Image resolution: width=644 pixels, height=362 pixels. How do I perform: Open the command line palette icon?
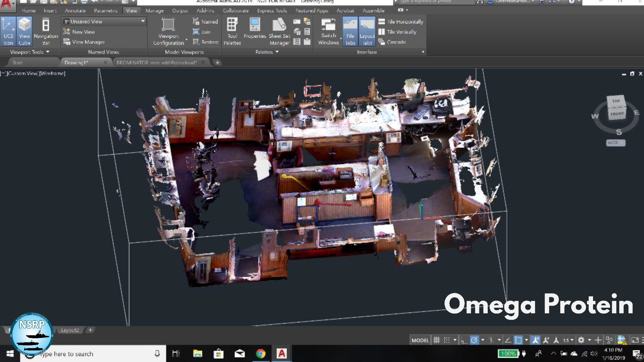(x=297, y=22)
